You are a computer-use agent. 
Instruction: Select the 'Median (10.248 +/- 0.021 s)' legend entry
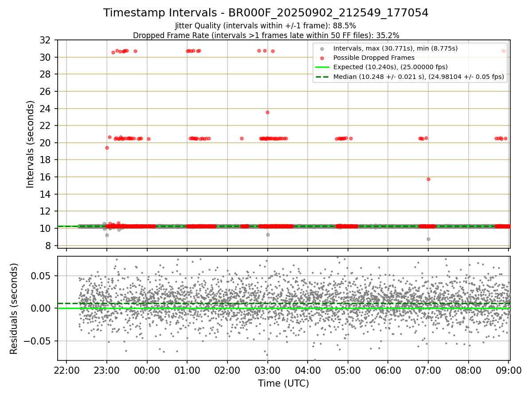[x=419, y=77]
